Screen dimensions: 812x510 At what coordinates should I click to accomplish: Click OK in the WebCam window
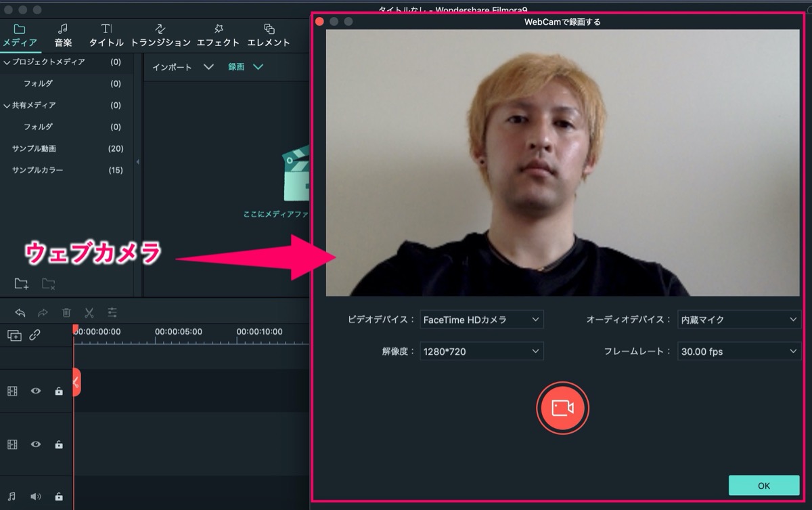pos(764,486)
